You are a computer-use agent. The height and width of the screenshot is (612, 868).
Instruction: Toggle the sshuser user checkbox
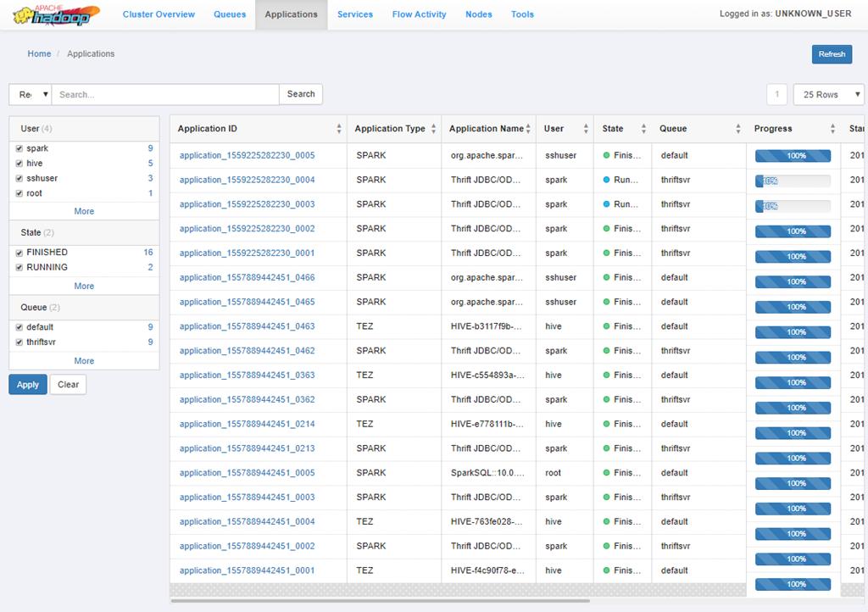pos(19,179)
